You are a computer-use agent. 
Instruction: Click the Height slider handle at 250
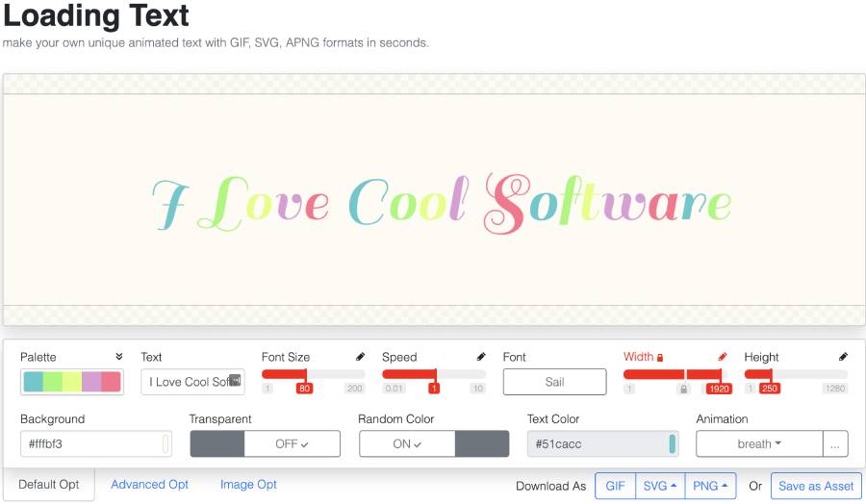[770, 388]
